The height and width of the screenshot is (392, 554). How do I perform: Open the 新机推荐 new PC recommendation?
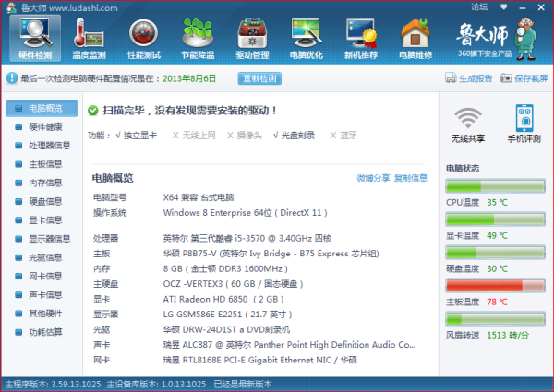click(x=361, y=39)
